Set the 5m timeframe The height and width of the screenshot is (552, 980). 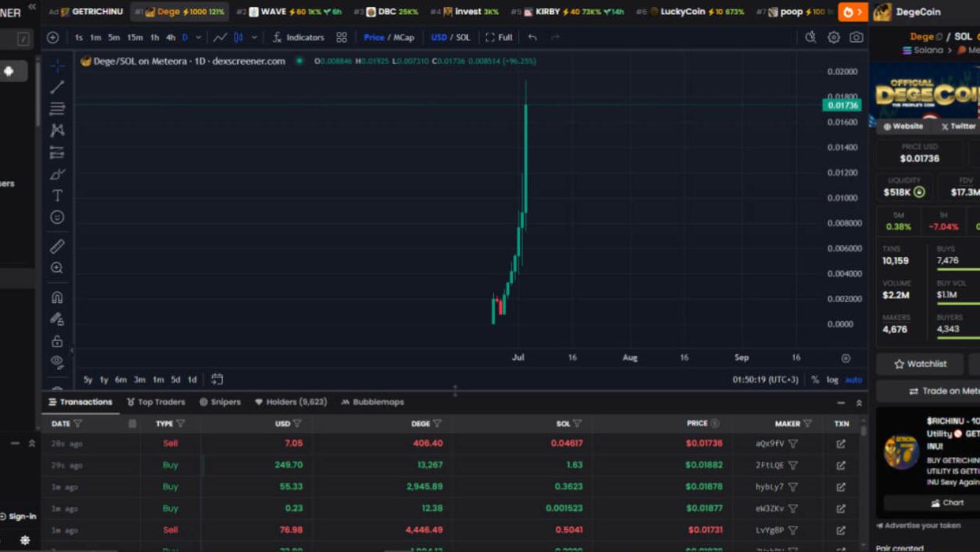point(114,37)
